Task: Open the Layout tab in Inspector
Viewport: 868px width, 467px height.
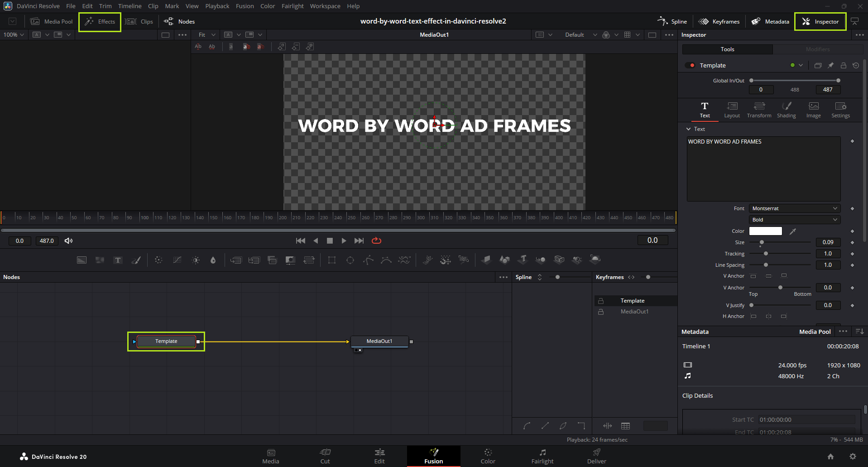Action: (732, 110)
